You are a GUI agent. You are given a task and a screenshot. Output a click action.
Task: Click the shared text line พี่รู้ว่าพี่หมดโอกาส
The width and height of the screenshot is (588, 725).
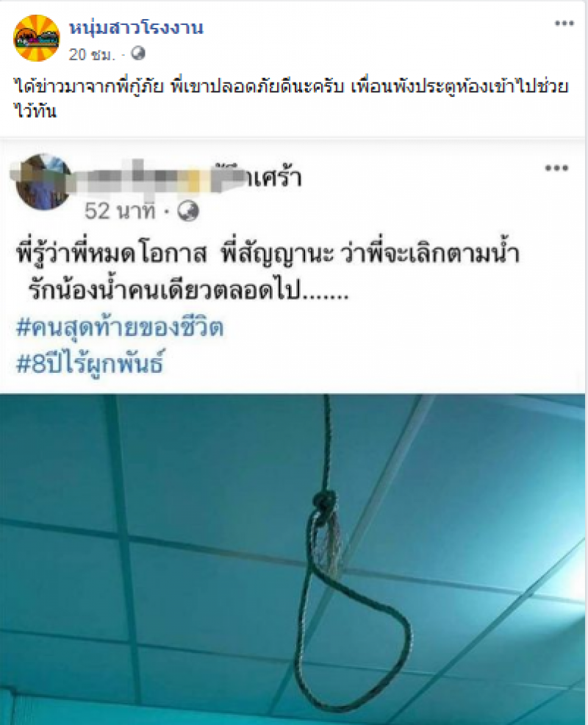click(x=110, y=254)
